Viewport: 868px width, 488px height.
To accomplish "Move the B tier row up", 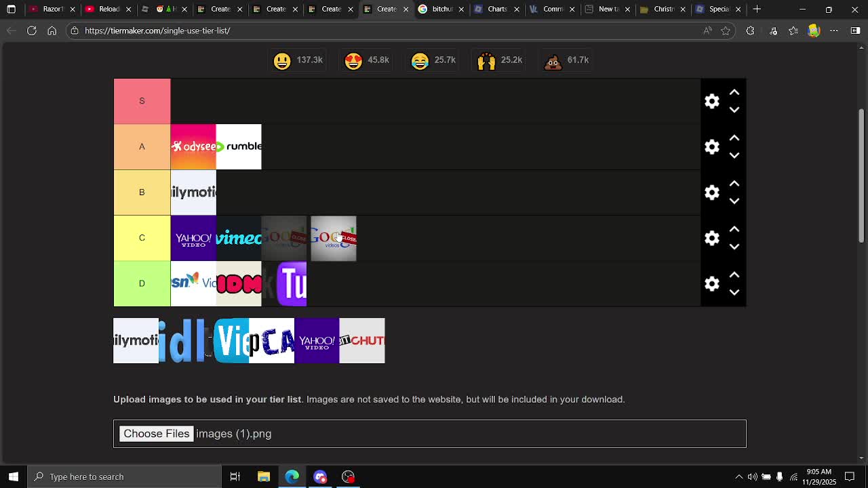I will tap(734, 182).
